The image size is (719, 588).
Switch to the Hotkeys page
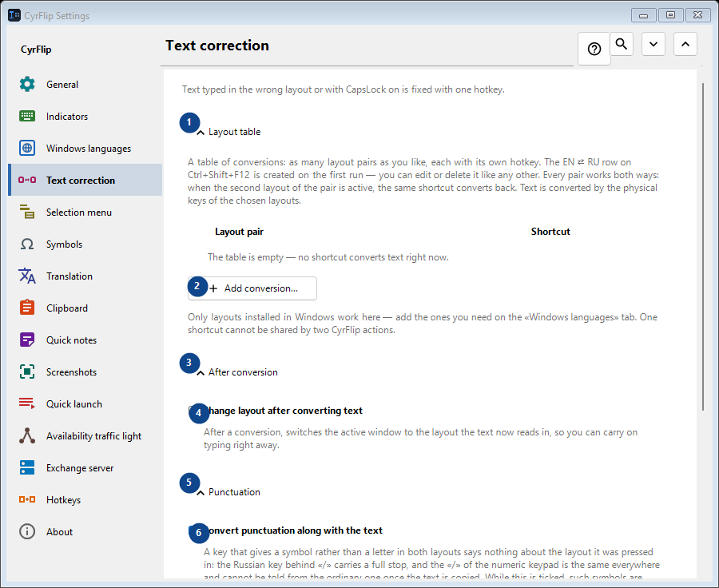[x=85, y=499]
